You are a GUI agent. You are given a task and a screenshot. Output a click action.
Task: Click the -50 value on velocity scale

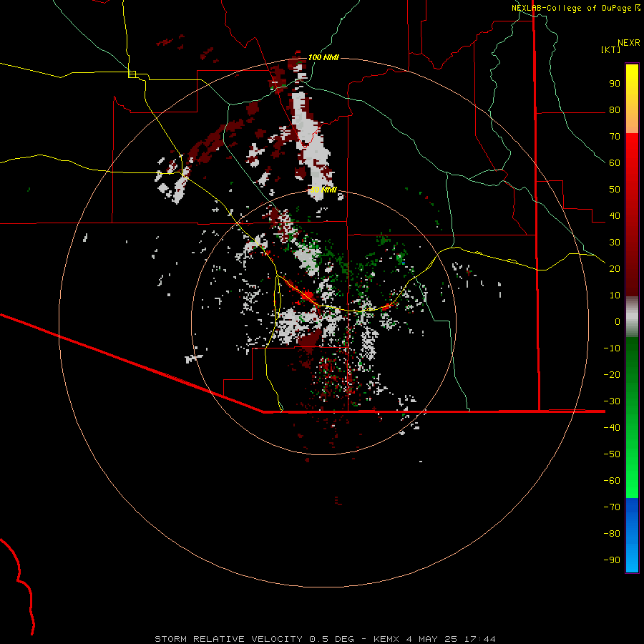612,454
